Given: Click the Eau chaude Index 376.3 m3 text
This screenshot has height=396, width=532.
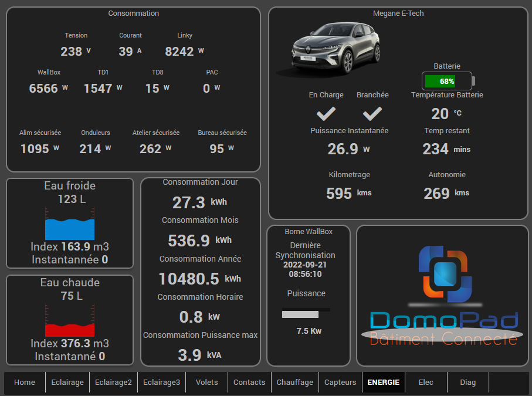Looking at the screenshot, I should [x=70, y=343].
